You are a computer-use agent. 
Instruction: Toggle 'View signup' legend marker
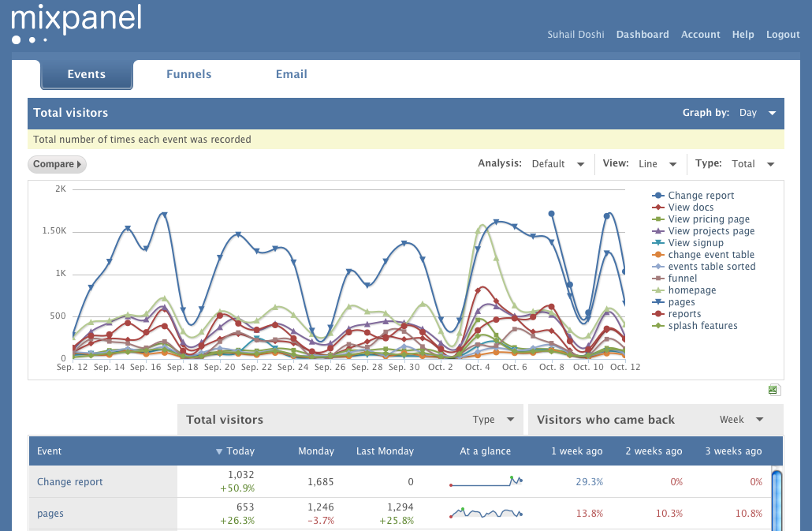(x=658, y=243)
